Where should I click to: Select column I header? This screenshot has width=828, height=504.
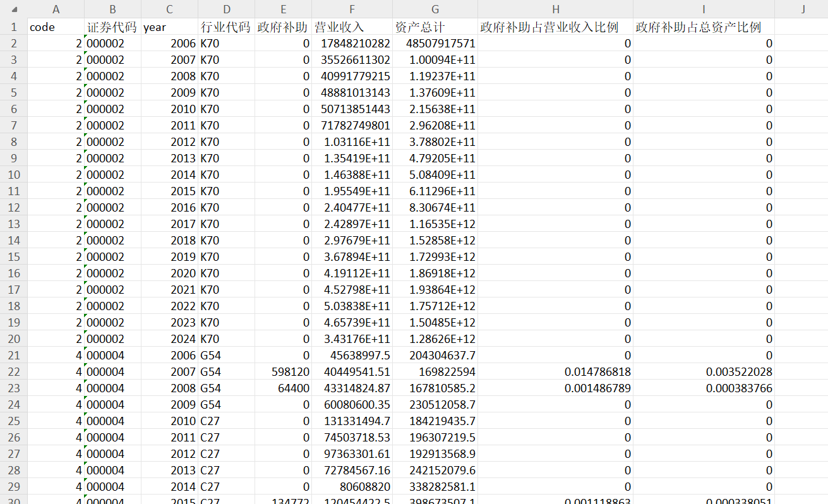[x=704, y=9]
